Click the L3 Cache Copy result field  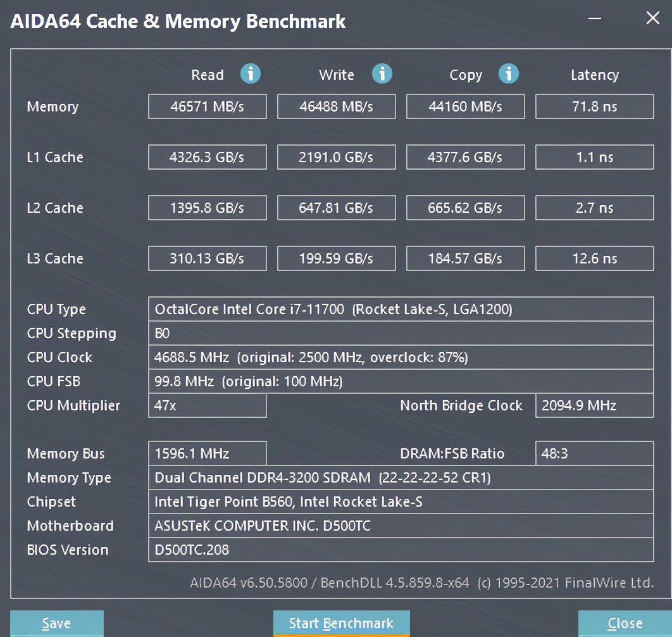(465, 258)
